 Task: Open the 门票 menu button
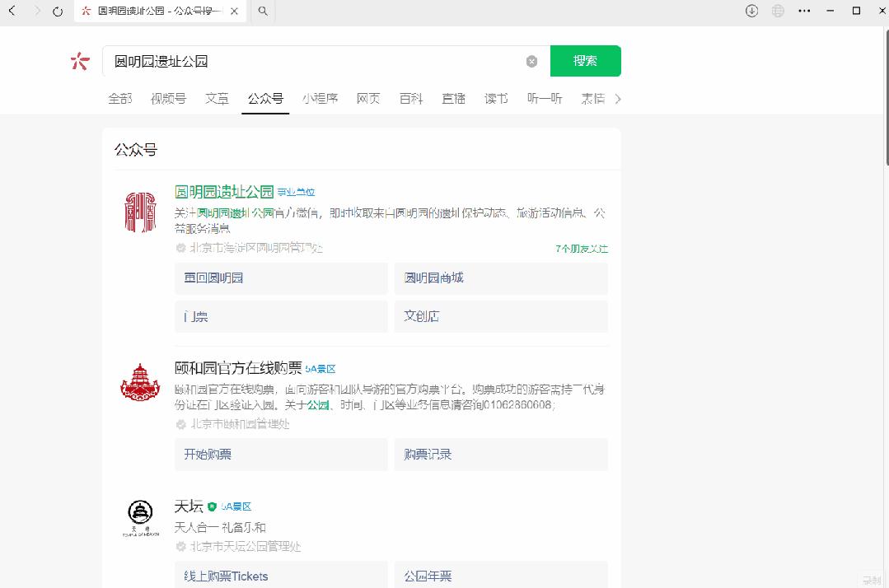[281, 317]
